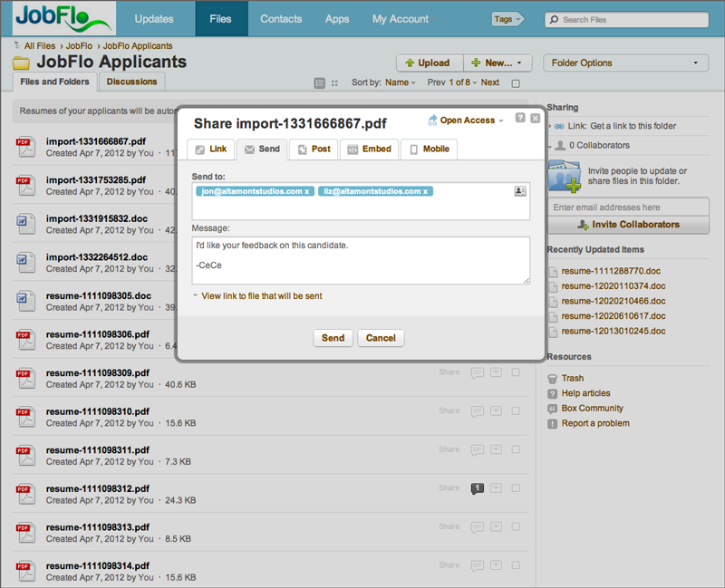
Task: Expand View link to file that will be sent
Action: click(258, 296)
